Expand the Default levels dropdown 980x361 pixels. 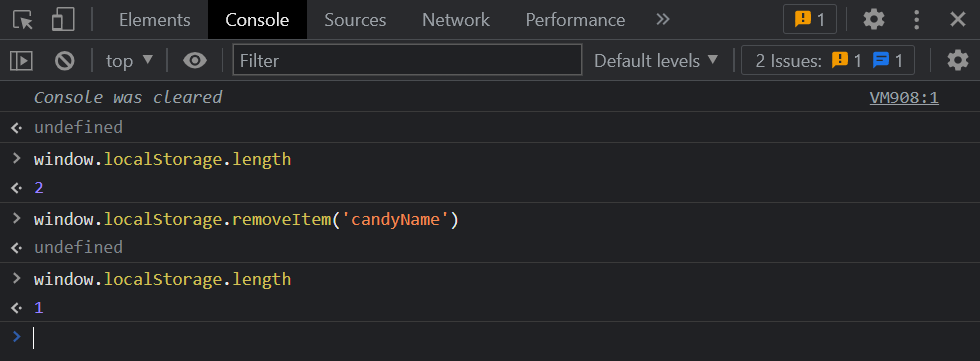tap(656, 61)
